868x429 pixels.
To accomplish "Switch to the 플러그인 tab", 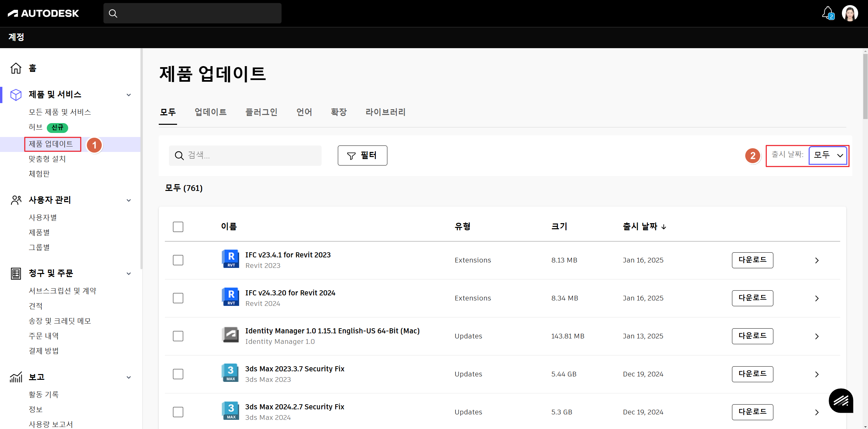I will 262,112.
